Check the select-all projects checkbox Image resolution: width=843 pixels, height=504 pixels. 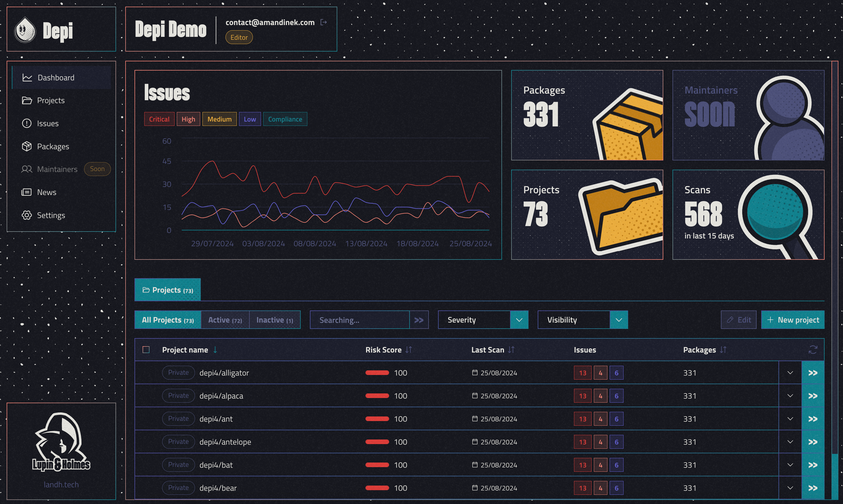(x=146, y=350)
